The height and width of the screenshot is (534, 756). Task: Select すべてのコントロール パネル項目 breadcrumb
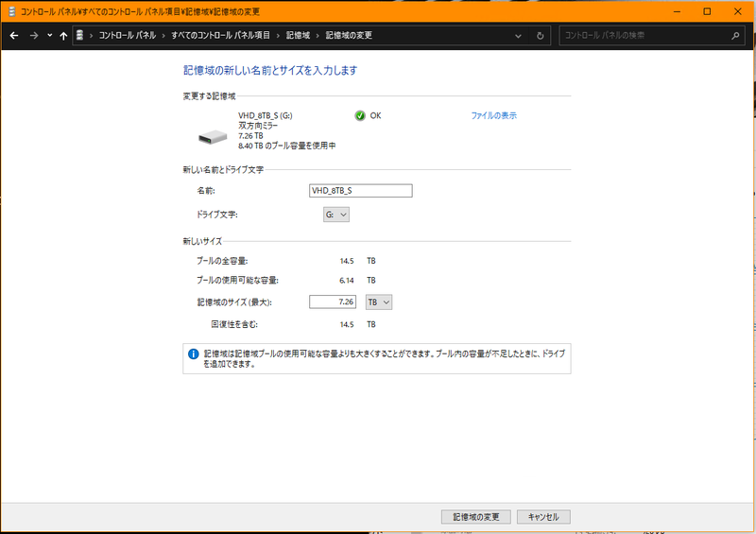click(220, 36)
